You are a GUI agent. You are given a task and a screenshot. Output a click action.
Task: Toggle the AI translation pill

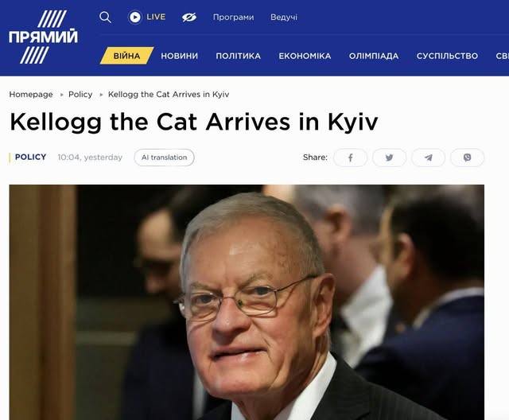click(165, 157)
